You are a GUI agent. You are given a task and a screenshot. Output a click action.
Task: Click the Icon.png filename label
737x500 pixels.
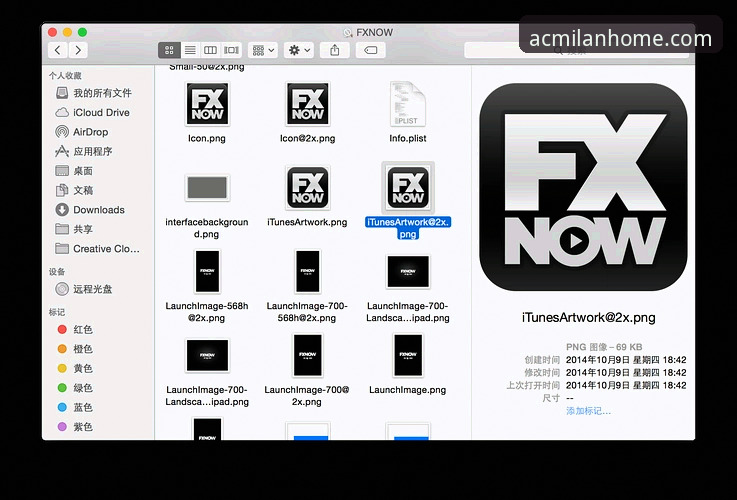[x=207, y=138]
